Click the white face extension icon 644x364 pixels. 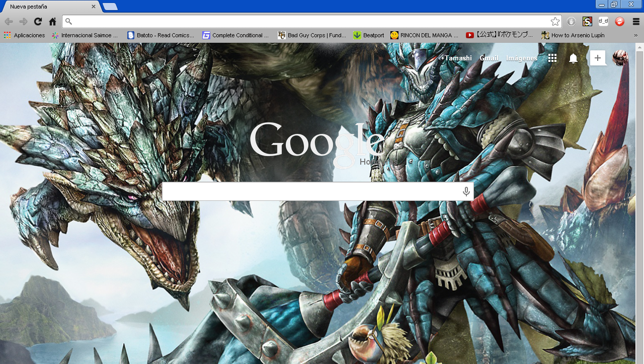[603, 22]
